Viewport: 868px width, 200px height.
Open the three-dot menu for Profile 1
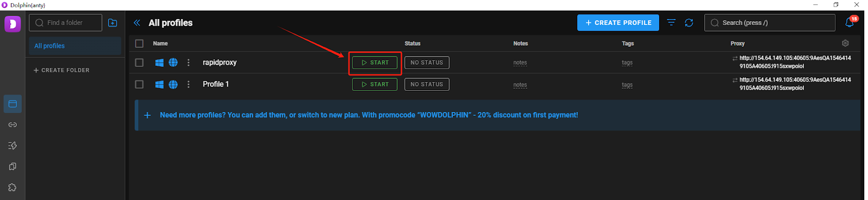(x=188, y=84)
